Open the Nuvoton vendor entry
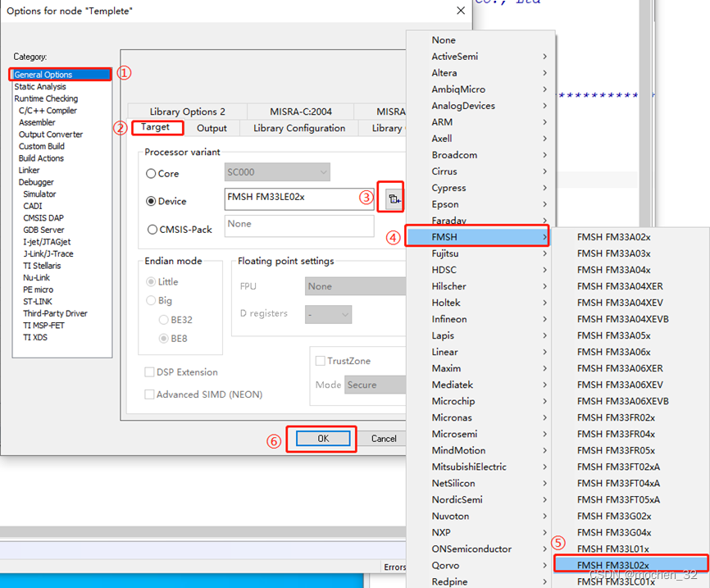 click(x=480, y=516)
